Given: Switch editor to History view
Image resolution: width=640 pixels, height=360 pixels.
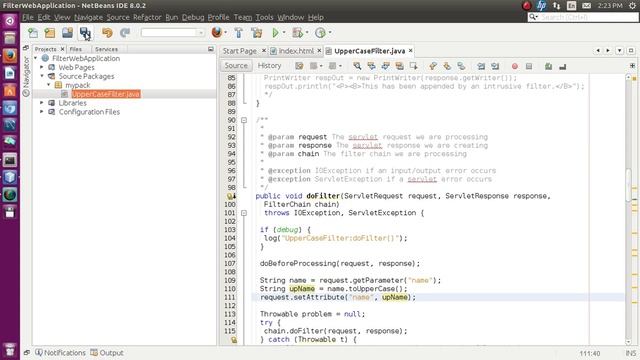Looking at the screenshot, I should [x=269, y=66].
